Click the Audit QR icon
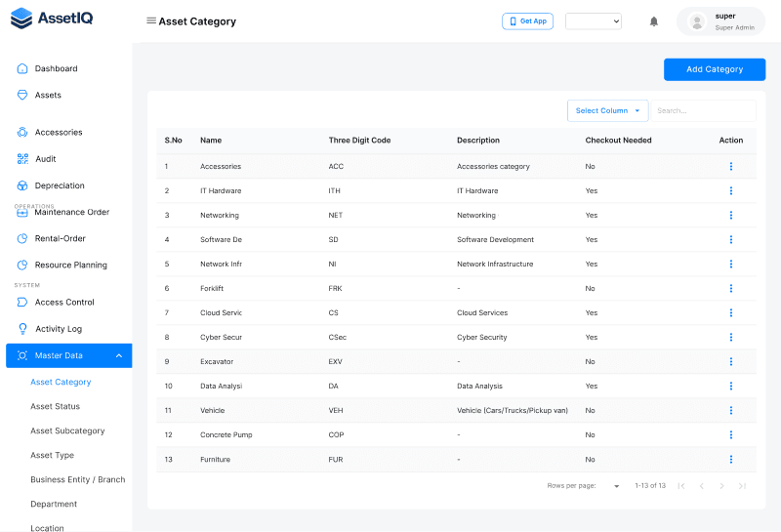This screenshot has height=532, width=781. [x=22, y=159]
